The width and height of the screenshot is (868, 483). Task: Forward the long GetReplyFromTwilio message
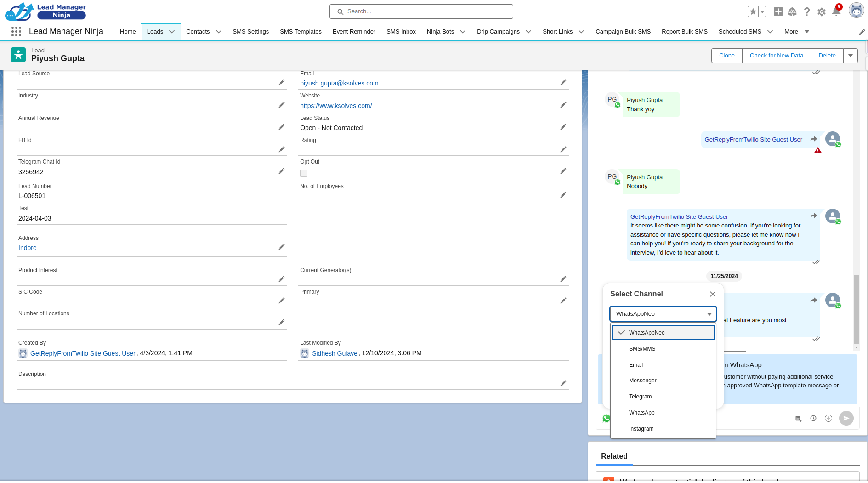[x=814, y=216]
